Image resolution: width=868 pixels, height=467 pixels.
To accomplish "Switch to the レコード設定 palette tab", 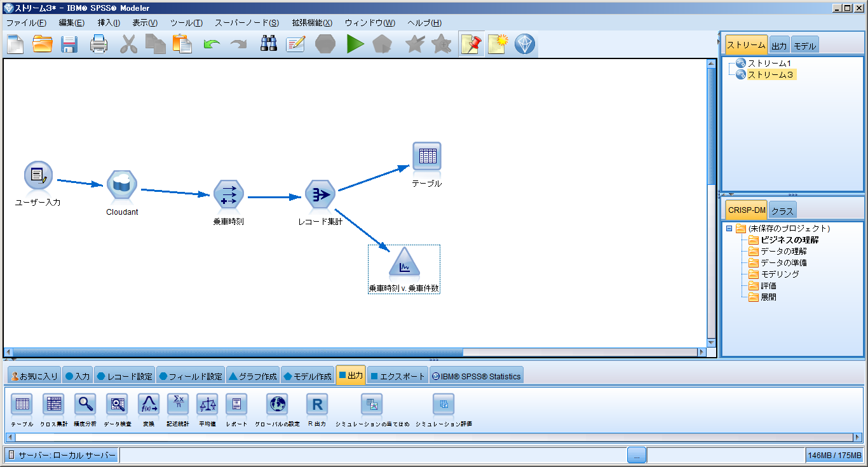I will click(125, 376).
